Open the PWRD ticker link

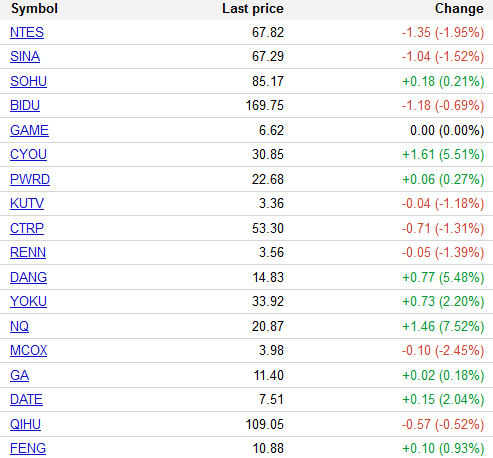[x=30, y=179]
